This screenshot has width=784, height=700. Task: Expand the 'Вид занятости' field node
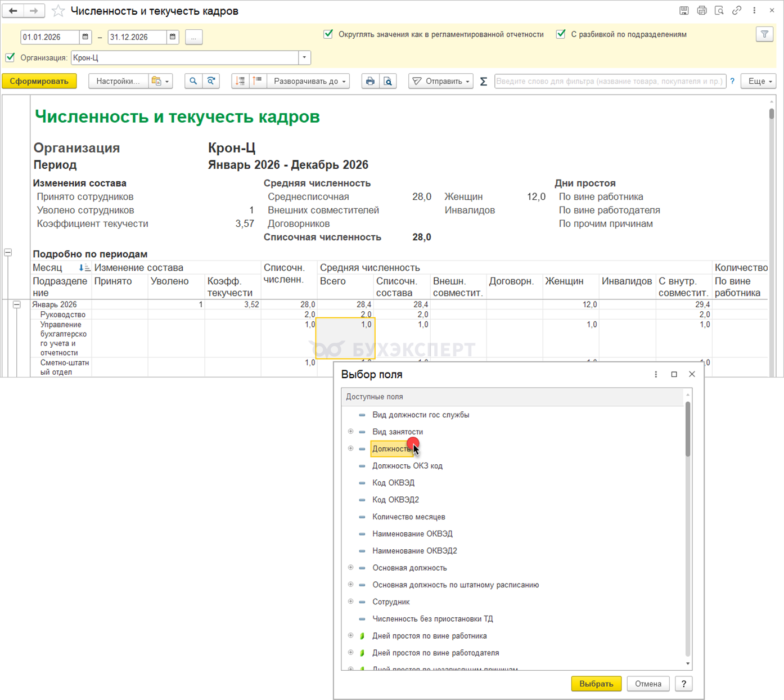350,432
